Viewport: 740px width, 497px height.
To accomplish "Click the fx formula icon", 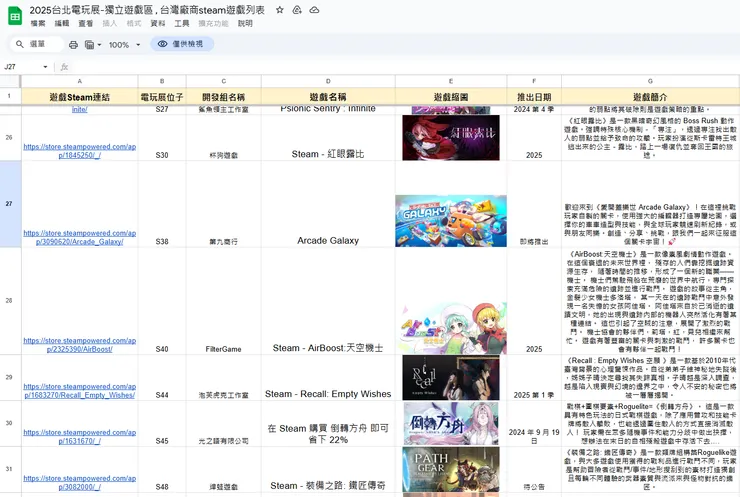I will pos(64,67).
